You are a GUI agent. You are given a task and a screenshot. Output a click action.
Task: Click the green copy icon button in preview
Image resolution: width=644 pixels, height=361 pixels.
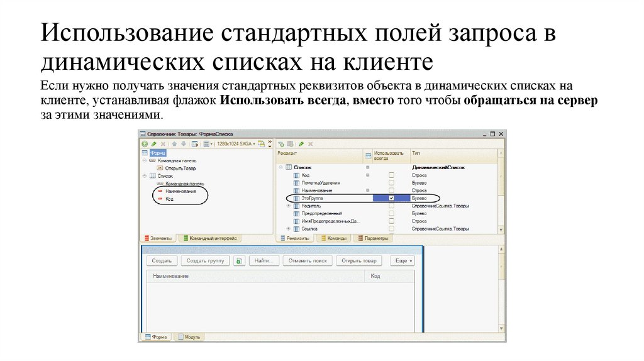240,261
